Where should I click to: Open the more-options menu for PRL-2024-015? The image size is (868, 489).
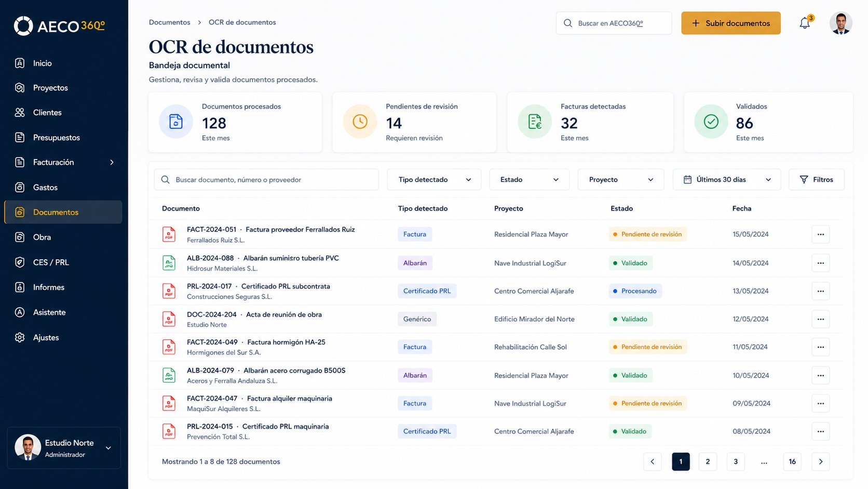point(820,431)
